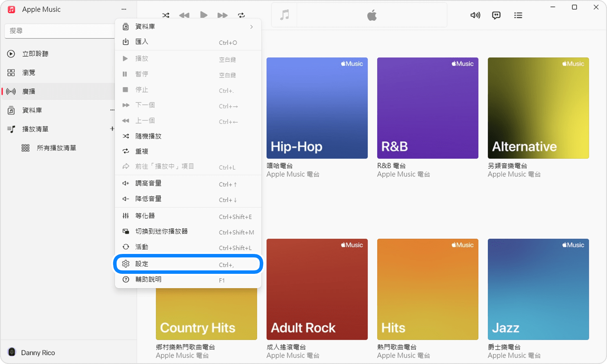
Task: Click the 爵士樂電台 title text
Action: (x=504, y=347)
